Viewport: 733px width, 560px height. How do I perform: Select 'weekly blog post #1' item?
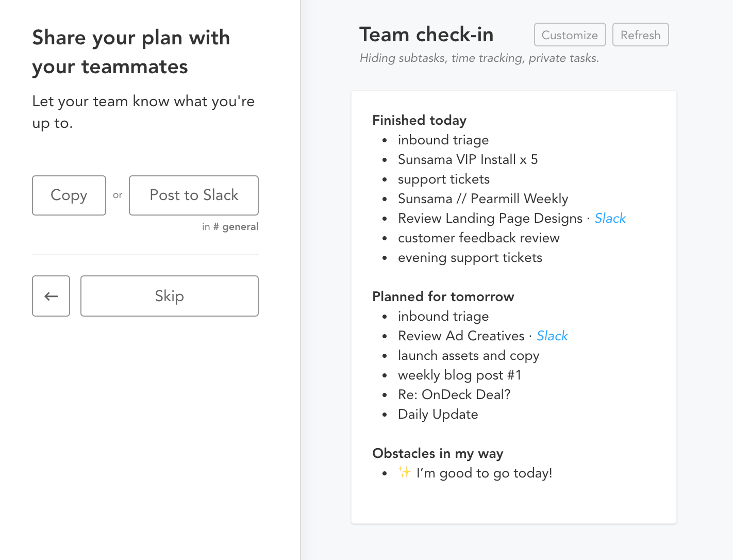[459, 375]
